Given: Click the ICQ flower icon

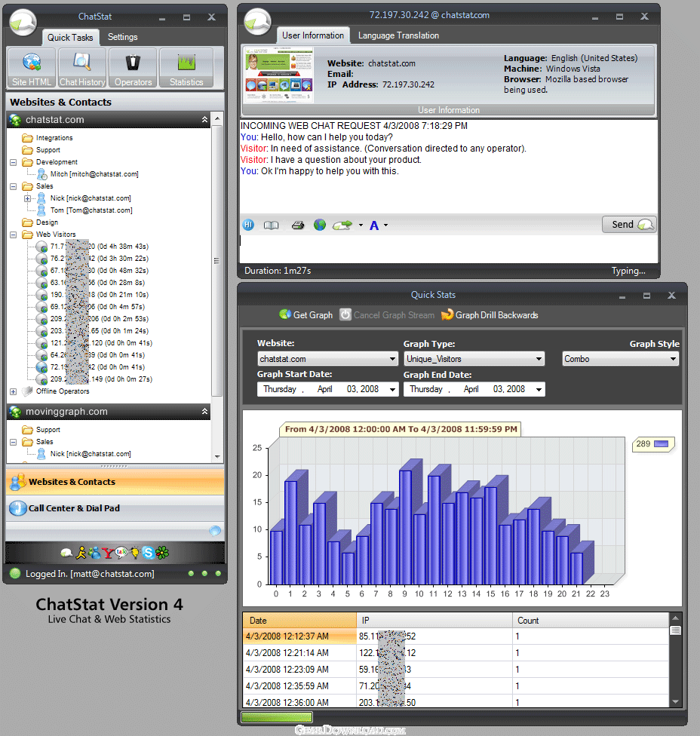Looking at the screenshot, I should [x=162, y=553].
